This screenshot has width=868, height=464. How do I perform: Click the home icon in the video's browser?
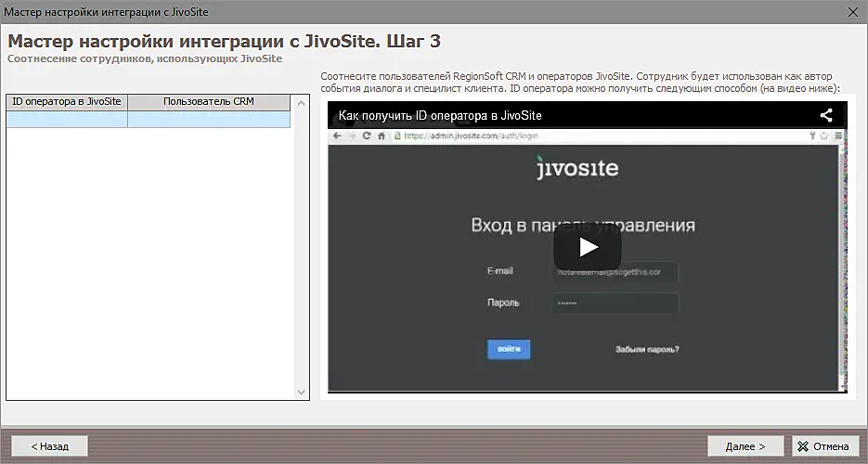coord(382,135)
